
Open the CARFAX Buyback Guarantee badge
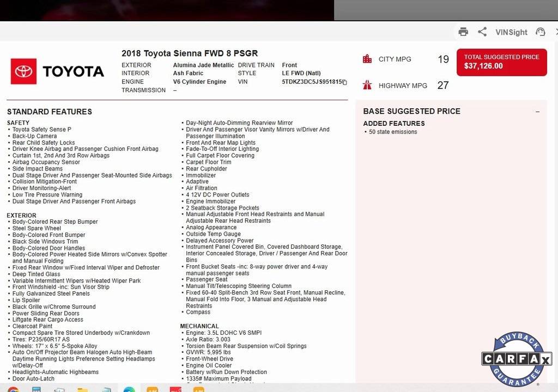pyautogui.click(x=517, y=359)
